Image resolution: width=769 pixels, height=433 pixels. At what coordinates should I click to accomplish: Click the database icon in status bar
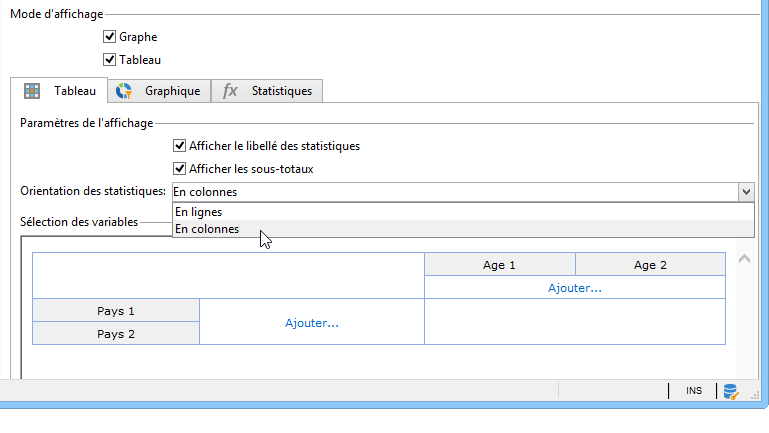click(x=731, y=391)
